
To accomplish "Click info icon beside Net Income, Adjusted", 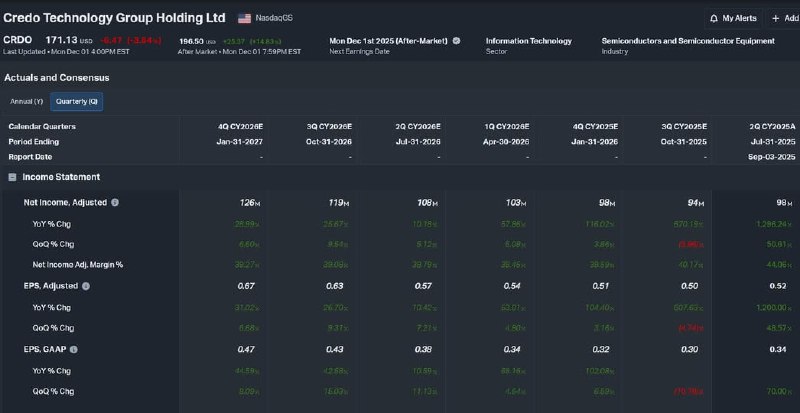I will 115,203.
